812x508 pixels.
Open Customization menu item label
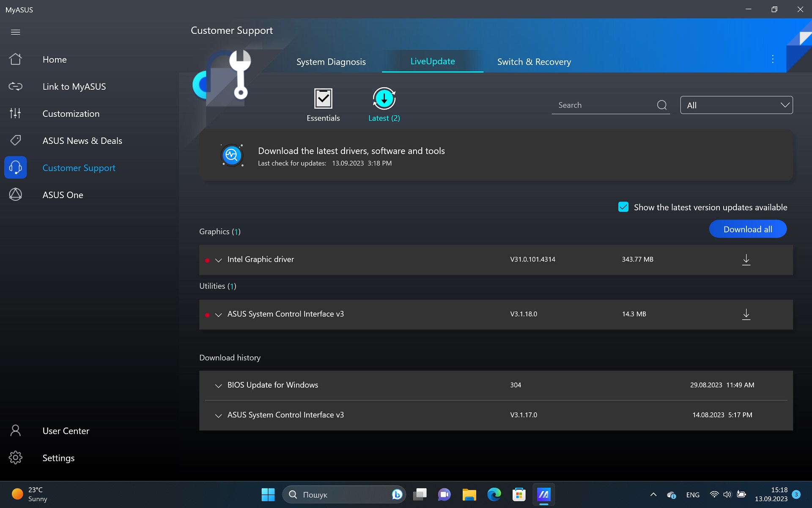(x=71, y=113)
